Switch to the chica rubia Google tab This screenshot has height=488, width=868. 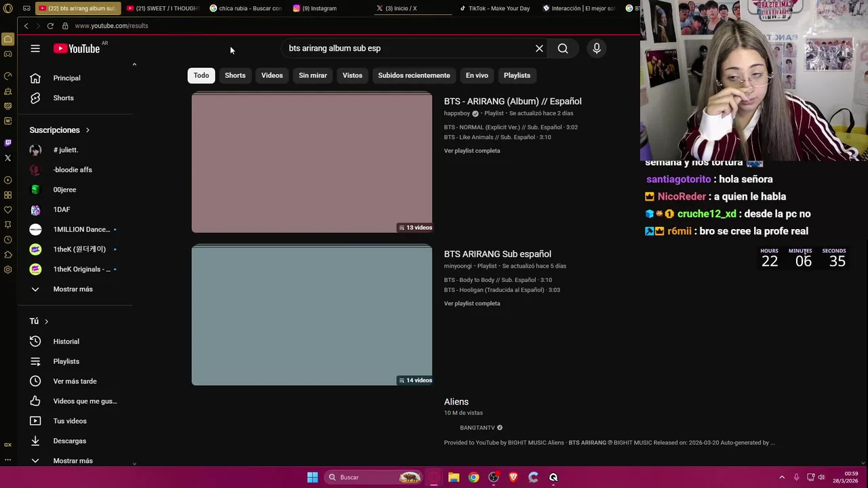click(245, 8)
